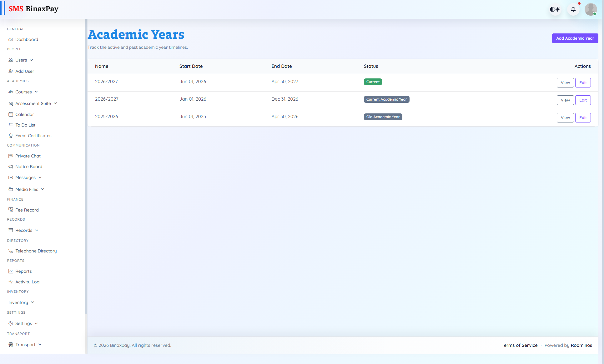Open the Telephone Directory
604x364 pixels.
(x=36, y=251)
